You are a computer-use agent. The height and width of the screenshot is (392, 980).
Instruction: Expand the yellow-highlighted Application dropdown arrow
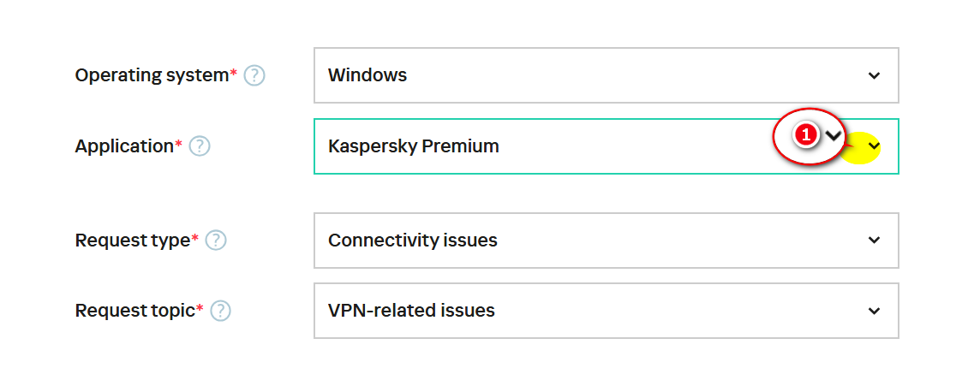click(873, 147)
